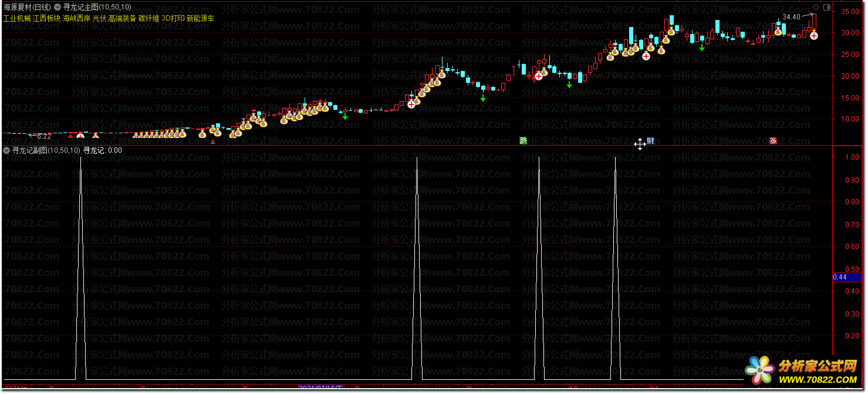Select the 高端装备 concept tag
Screen dimensions: 868x394
coord(122,18)
